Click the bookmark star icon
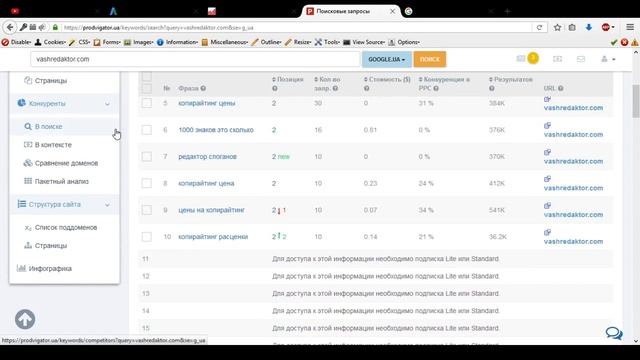This screenshot has height=360, width=640. [x=557, y=27]
